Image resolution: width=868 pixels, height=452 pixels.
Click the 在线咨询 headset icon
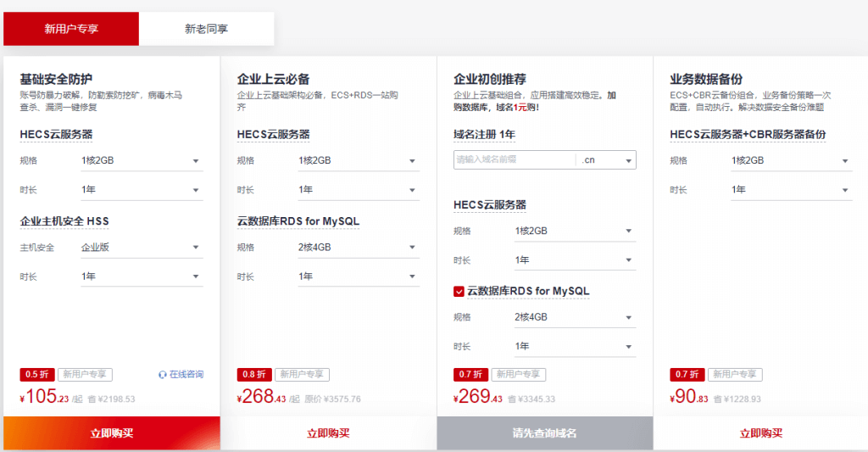click(x=162, y=375)
